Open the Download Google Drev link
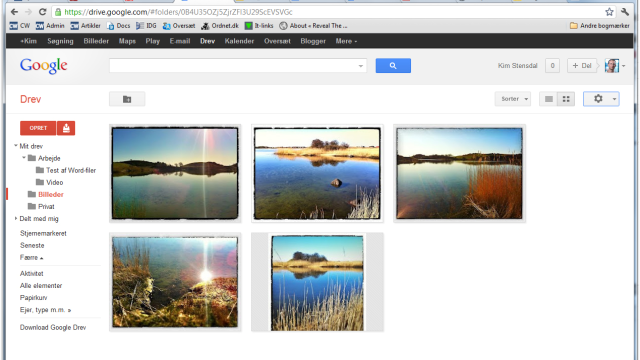This screenshot has height=360, width=640. click(53, 327)
